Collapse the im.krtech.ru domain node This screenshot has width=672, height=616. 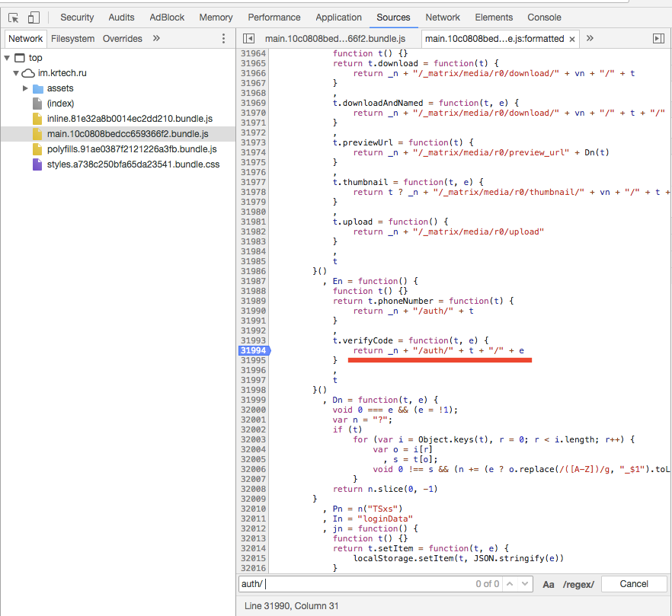[x=16, y=73]
